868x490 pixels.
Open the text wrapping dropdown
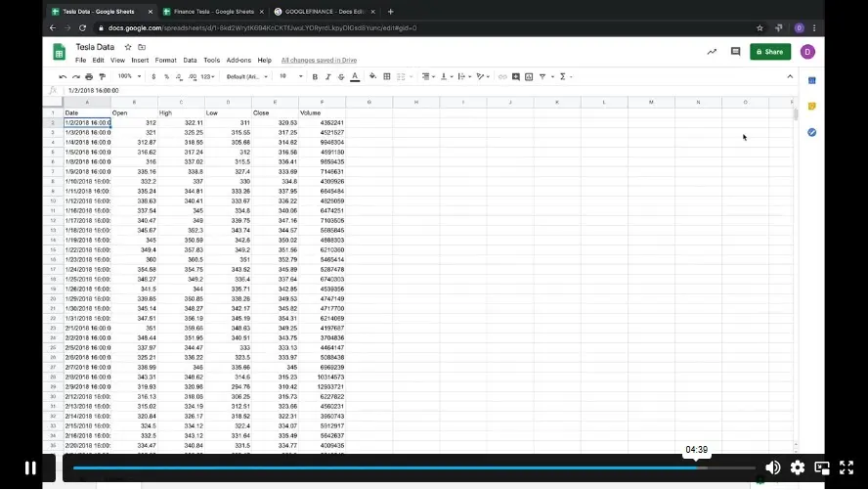click(x=464, y=77)
